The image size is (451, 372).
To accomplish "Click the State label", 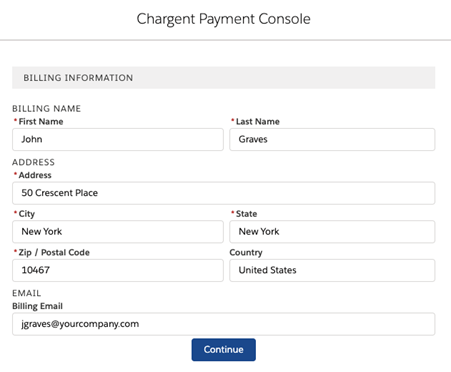I will pyautogui.click(x=246, y=214).
